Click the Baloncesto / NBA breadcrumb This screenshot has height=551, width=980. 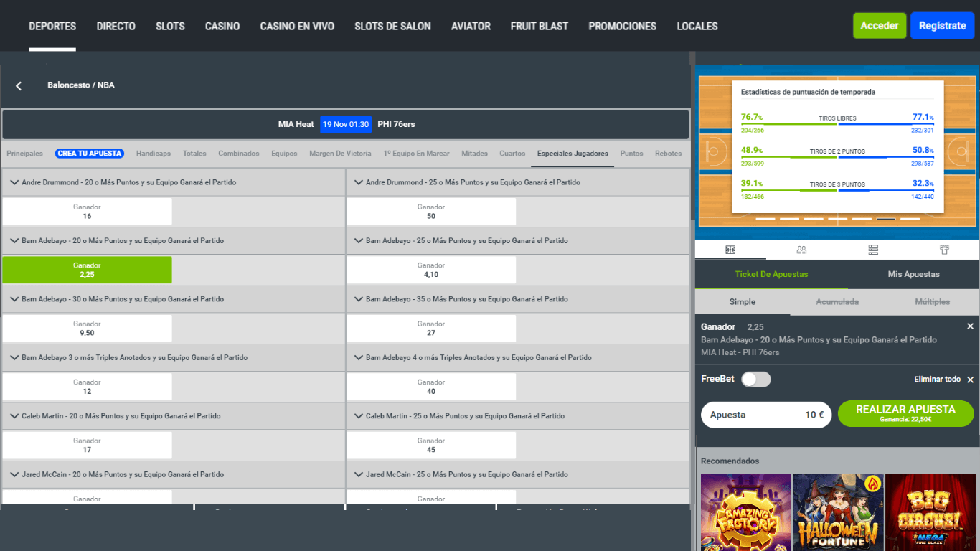[x=81, y=85]
